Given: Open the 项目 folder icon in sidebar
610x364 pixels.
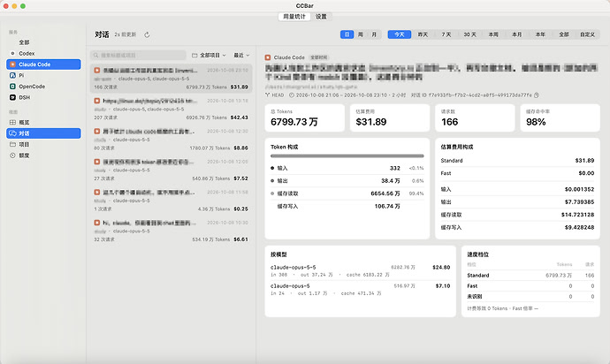Looking at the screenshot, I should pyautogui.click(x=12, y=144).
